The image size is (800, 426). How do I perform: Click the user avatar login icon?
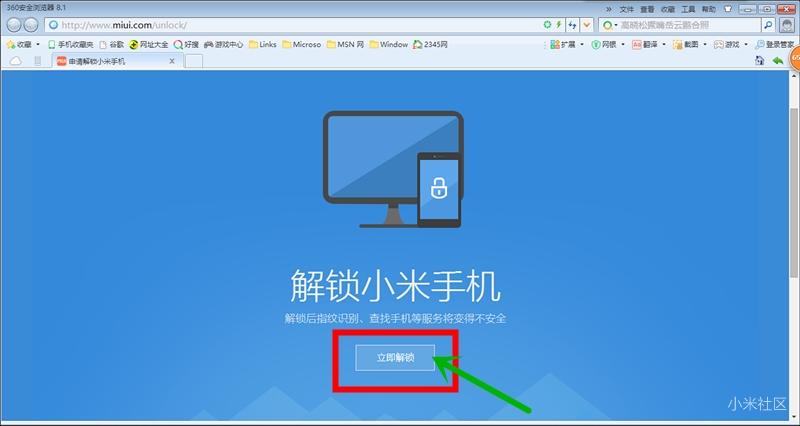[786, 25]
